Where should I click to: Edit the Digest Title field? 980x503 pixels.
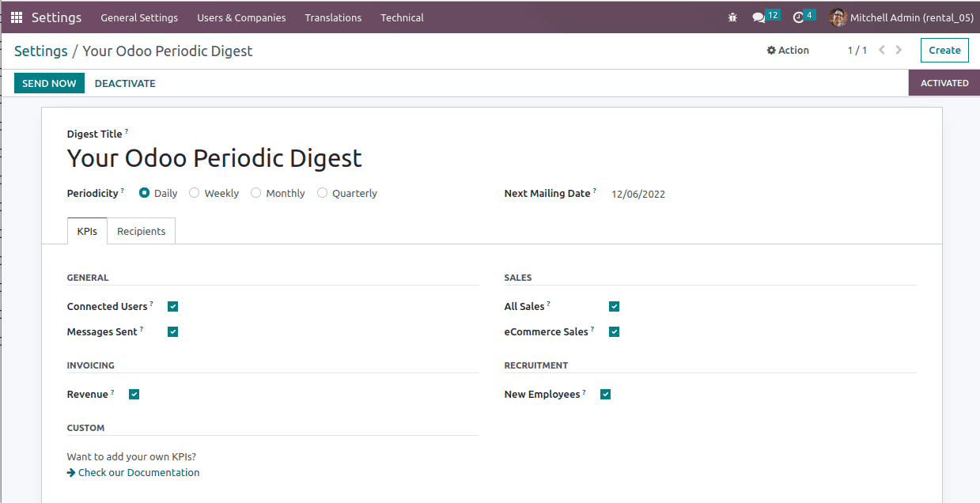214,158
